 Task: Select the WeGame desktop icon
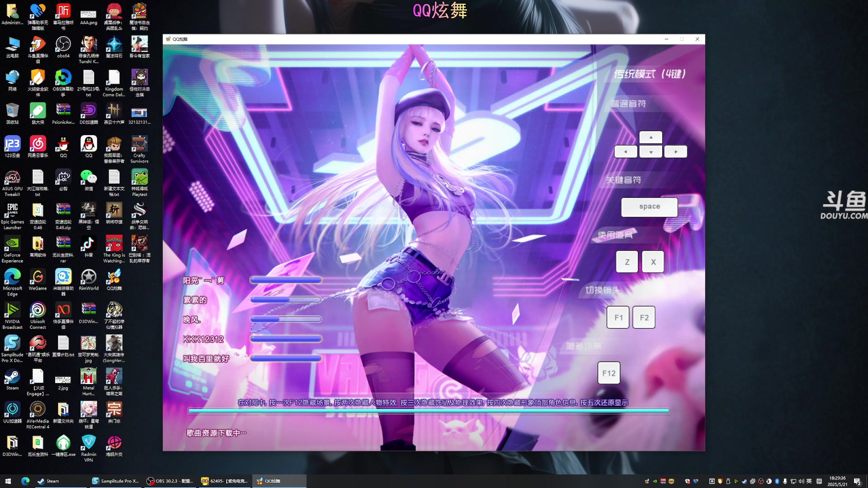coord(38,279)
